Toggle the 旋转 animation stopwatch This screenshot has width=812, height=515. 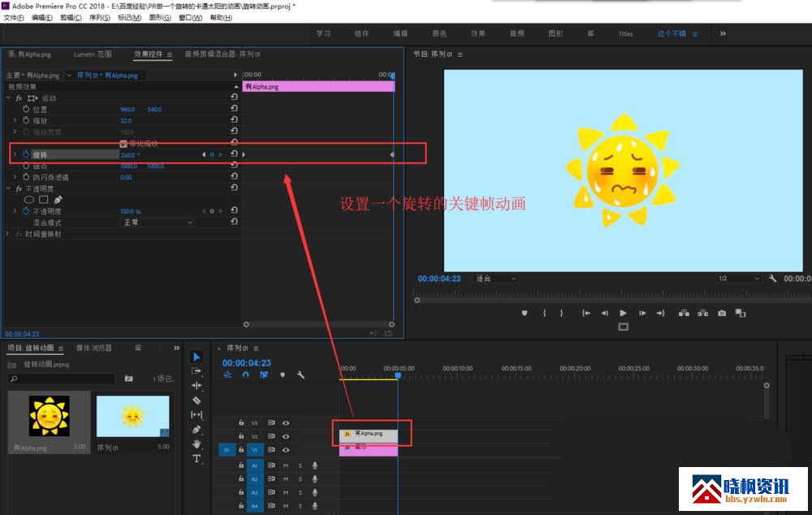[x=26, y=154]
